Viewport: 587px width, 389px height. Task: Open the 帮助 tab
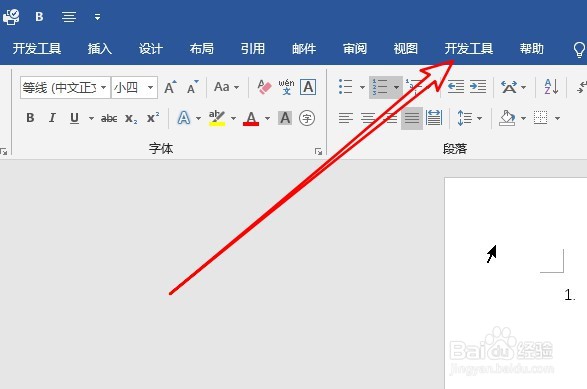pos(531,49)
